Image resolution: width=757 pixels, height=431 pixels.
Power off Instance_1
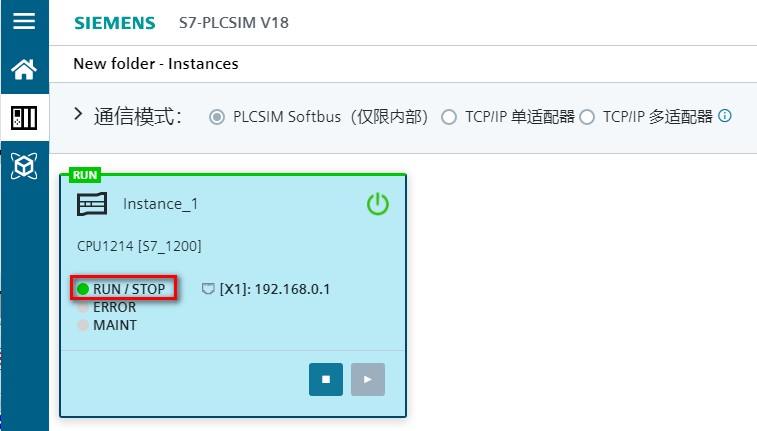(x=377, y=205)
